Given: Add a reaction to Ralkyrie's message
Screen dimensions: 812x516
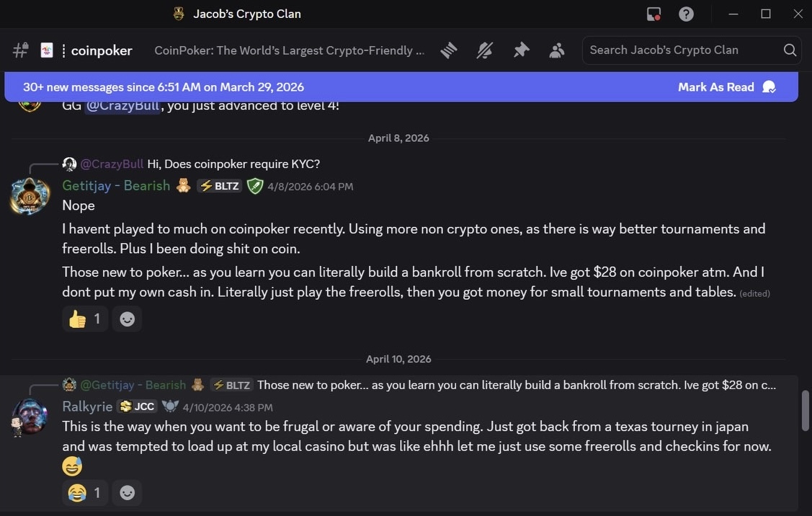Looking at the screenshot, I should (x=127, y=493).
